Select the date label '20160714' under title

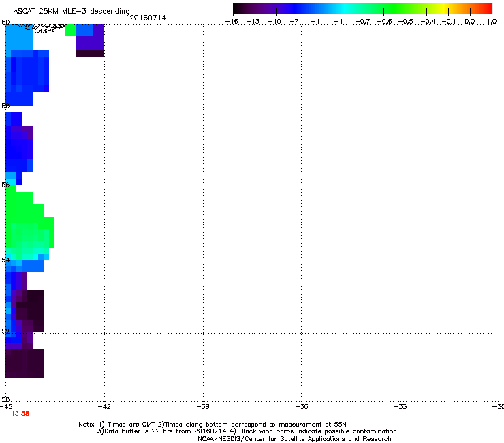[148, 18]
